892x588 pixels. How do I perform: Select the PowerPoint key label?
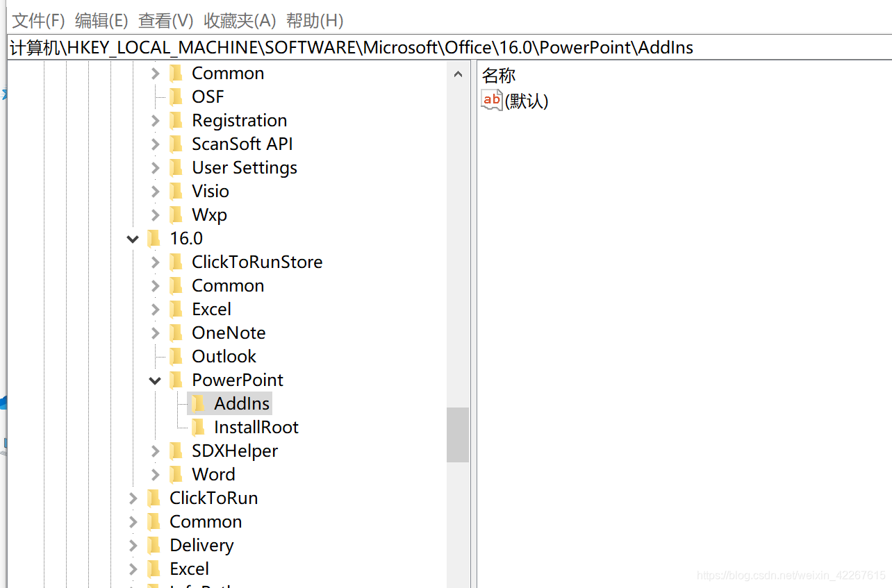click(x=238, y=380)
